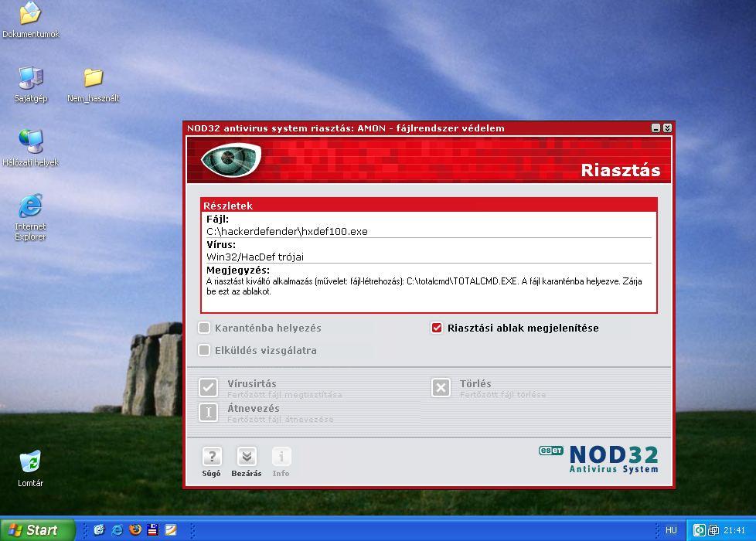Click the greyed Info icon

pyautogui.click(x=281, y=462)
